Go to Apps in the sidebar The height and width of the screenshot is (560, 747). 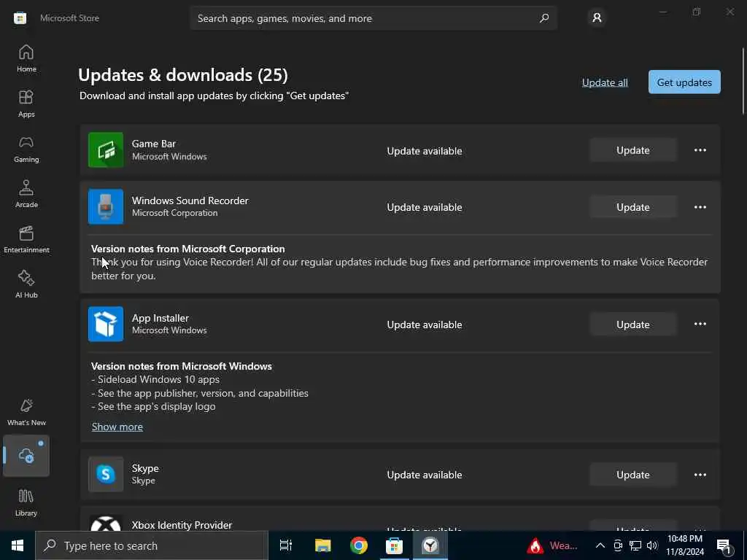click(26, 104)
